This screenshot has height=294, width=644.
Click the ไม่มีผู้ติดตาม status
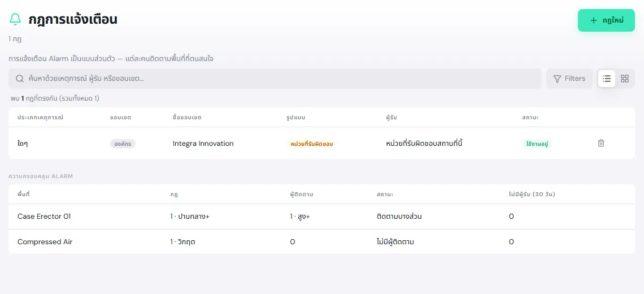395,242
